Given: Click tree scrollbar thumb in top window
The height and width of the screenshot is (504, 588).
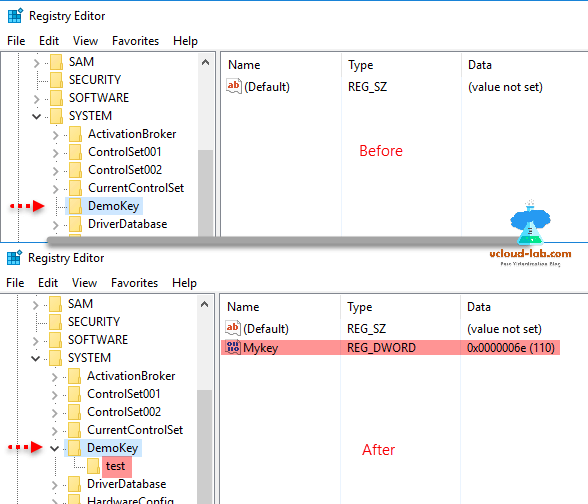Looking at the screenshot, I should (x=206, y=193).
